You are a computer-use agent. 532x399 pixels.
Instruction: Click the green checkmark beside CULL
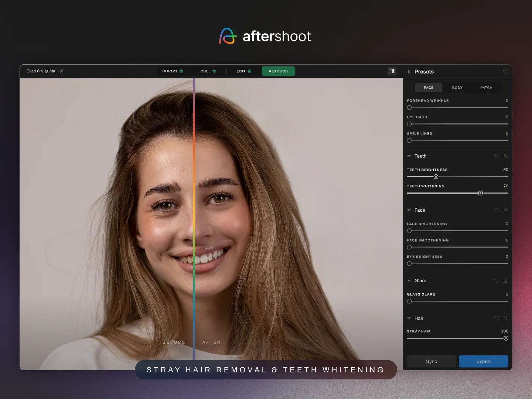pyautogui.click(x=214, y=71)
